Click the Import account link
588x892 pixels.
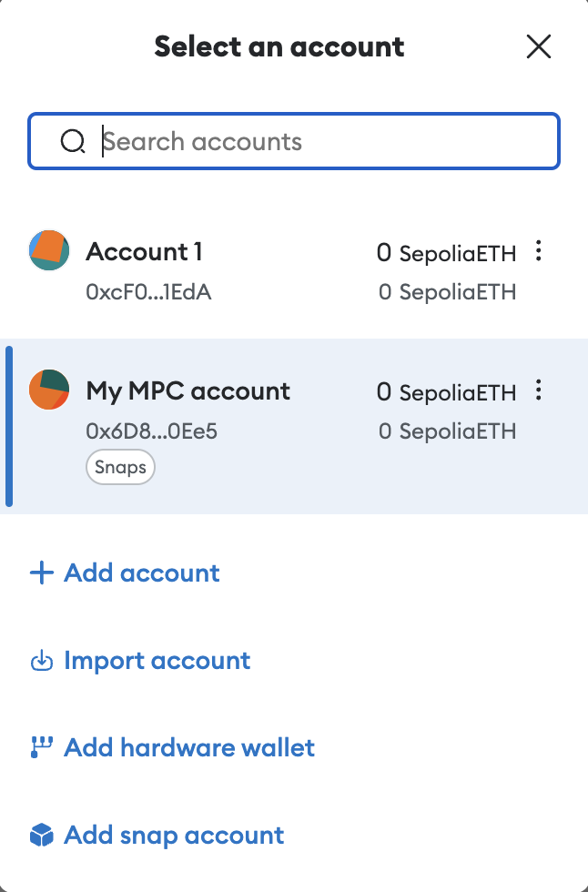tap(157, 660)
